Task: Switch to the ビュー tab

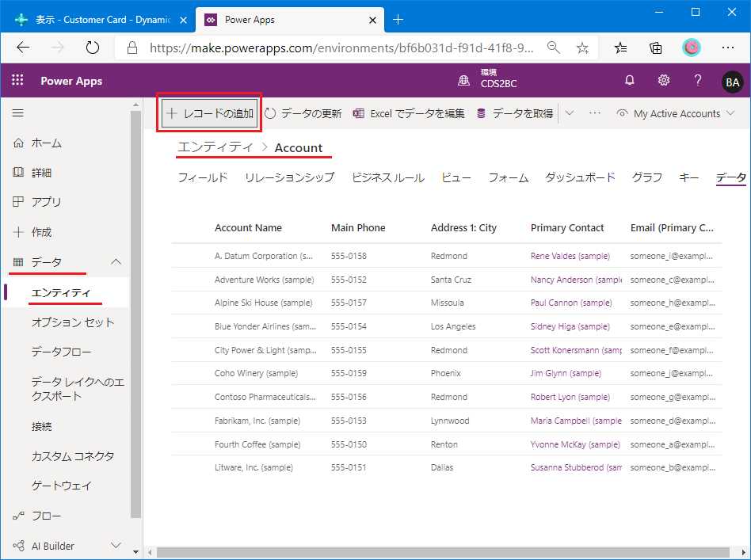Action: click(456, 177)
